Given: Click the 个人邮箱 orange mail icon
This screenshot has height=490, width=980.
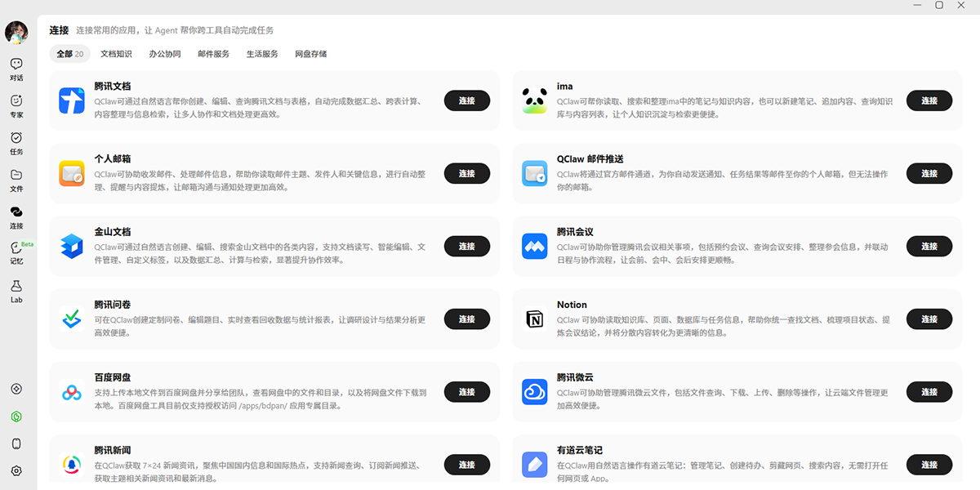Looking at the screenshot, I should (x=72, y=173).
